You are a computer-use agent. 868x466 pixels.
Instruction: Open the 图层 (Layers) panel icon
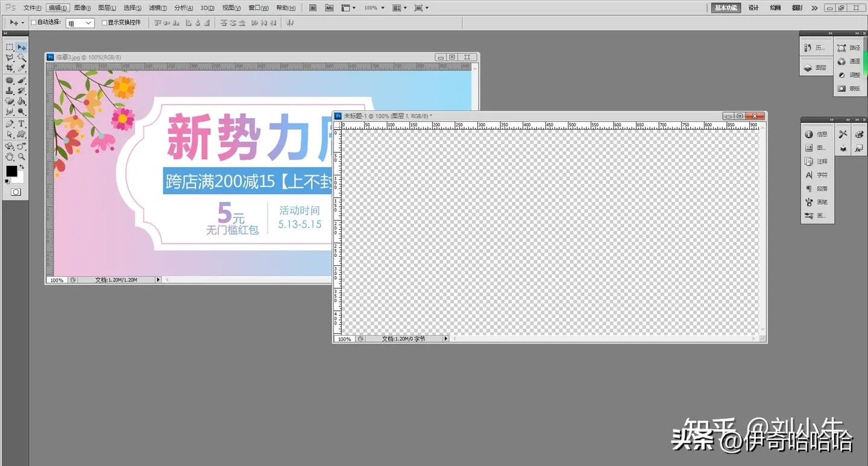(816, 66)
